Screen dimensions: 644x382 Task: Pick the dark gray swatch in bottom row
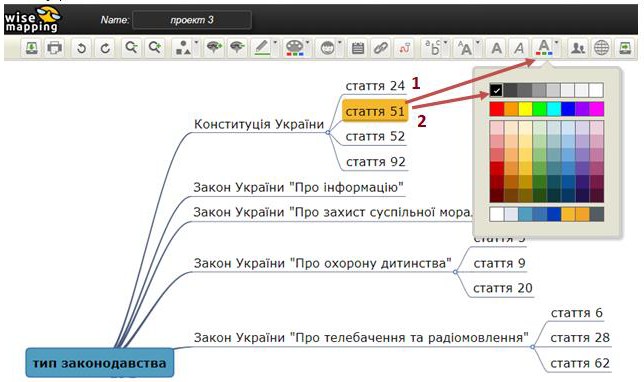click(596, 214)
